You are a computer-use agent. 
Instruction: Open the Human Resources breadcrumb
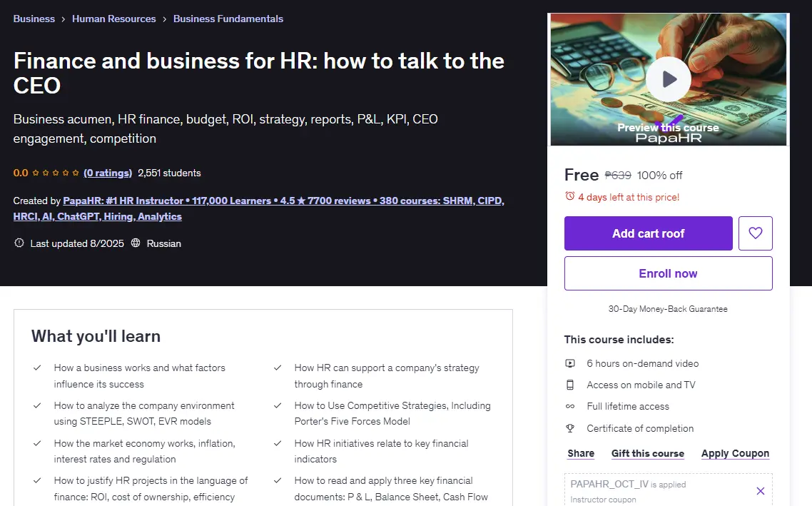[x=114, y=19]
